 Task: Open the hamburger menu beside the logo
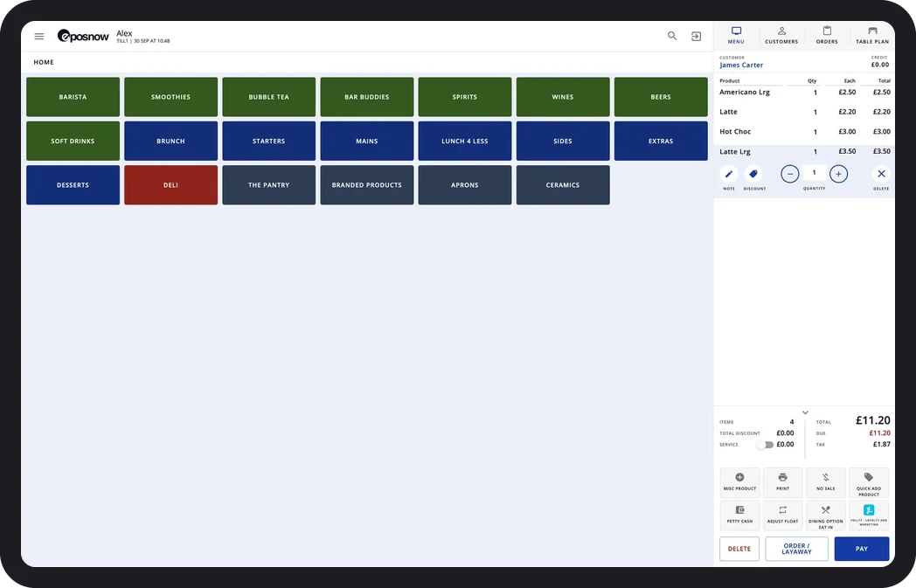pos(39,36)
